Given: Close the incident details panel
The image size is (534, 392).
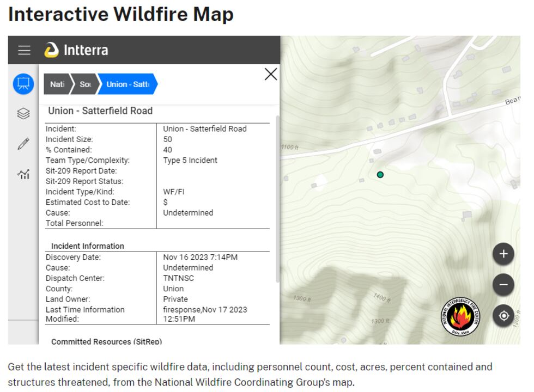Looking at the screenshot, I should point(271,74).
